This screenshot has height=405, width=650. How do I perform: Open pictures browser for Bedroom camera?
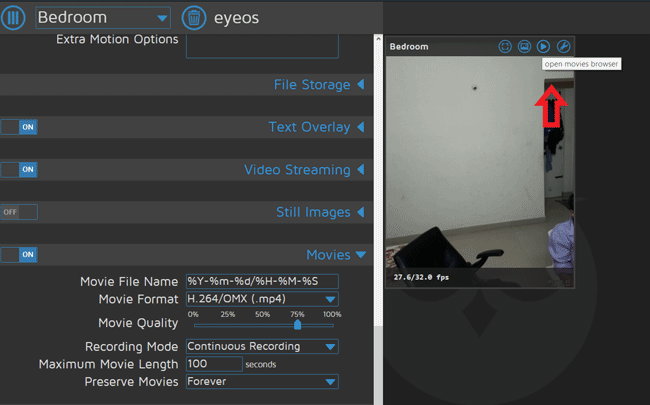click(x=524, y=46)
